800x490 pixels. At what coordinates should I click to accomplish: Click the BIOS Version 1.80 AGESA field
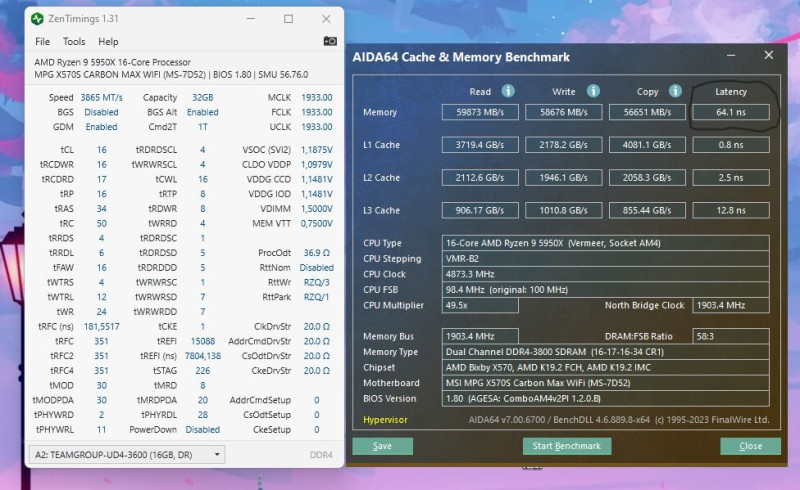(606, 399)
